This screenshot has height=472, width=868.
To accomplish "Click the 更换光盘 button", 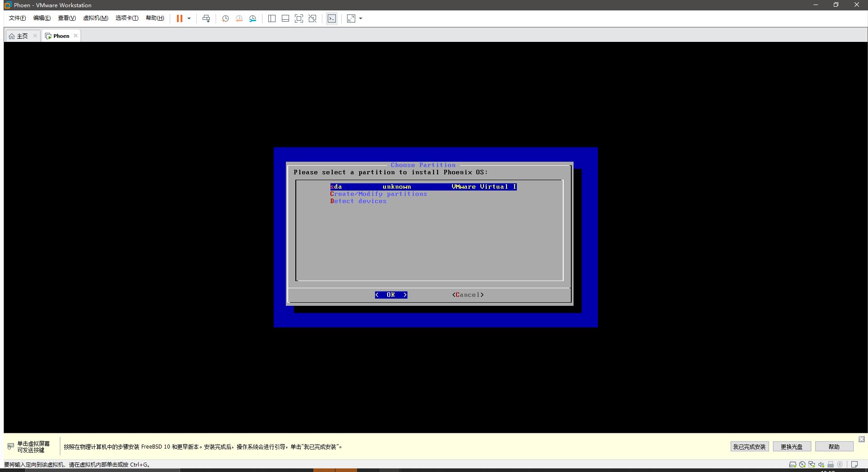I will tap(791, 446).
